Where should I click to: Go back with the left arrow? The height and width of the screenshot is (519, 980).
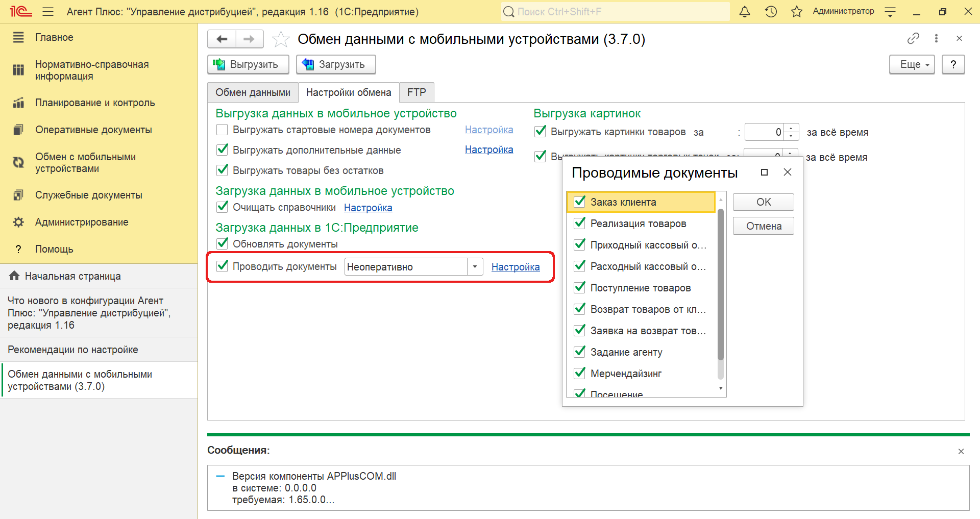[x=222, y=39]
